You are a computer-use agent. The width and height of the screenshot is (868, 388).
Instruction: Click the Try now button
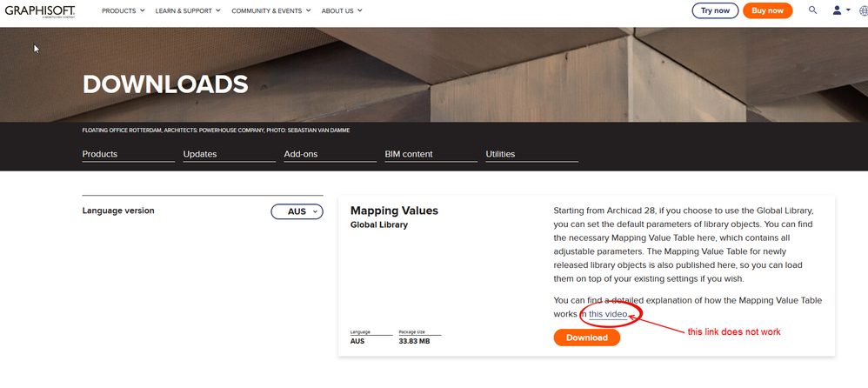(x=715, y=10)
